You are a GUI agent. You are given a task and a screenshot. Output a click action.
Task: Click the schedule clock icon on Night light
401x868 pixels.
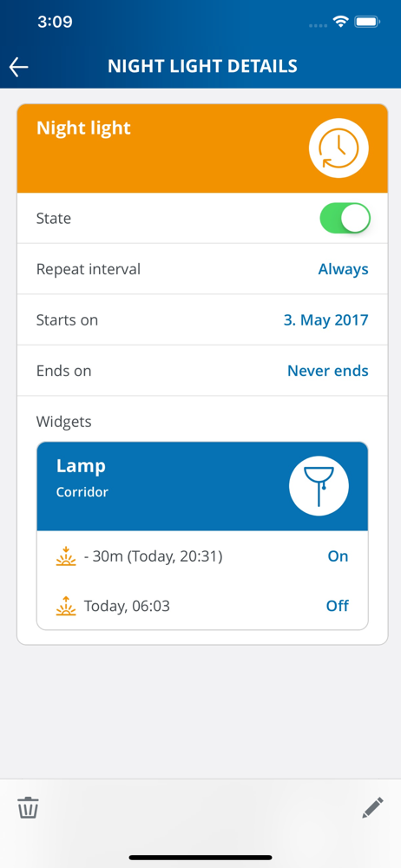click(339, 148)
